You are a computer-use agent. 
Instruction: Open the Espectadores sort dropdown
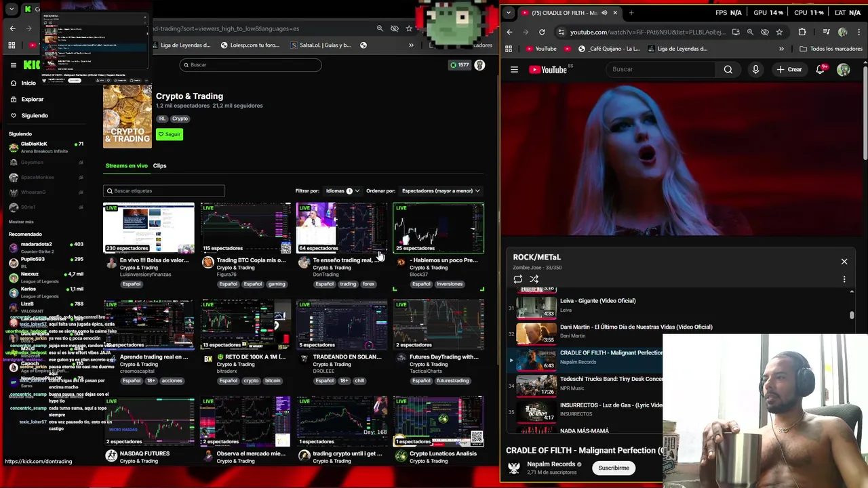pos(441,191)
